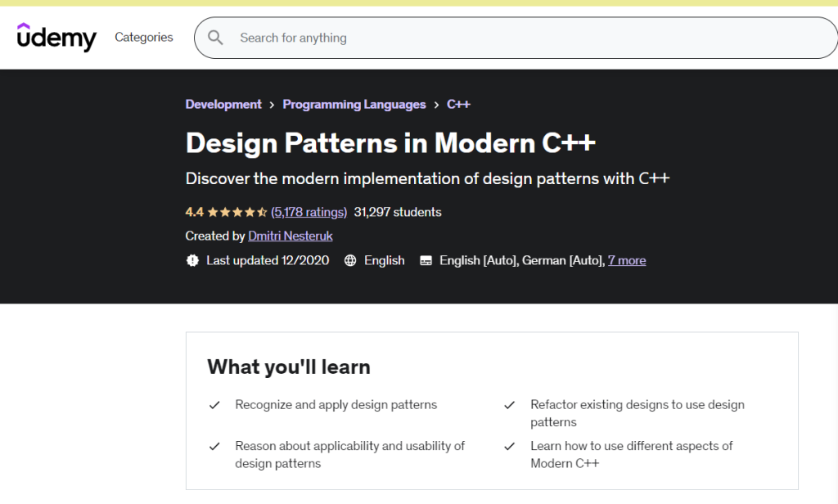Viewport: 838px width, 504px height.
Task: Open the Programming Languages category
Action: [354, 104]
